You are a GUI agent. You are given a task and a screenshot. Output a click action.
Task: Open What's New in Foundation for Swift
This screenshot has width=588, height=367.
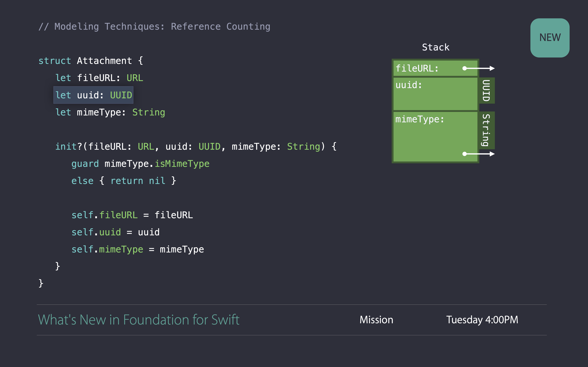(139, 320)
